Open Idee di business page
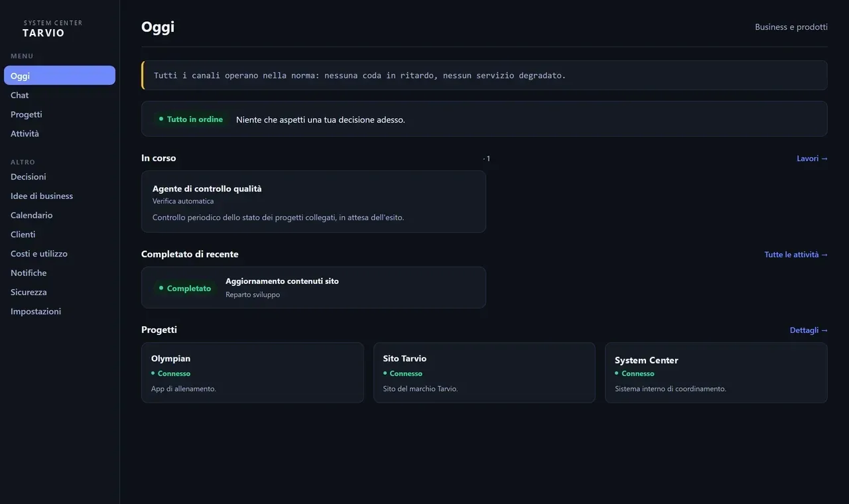The width and height of the screenshot is (849, 504). tap(60, 196)
